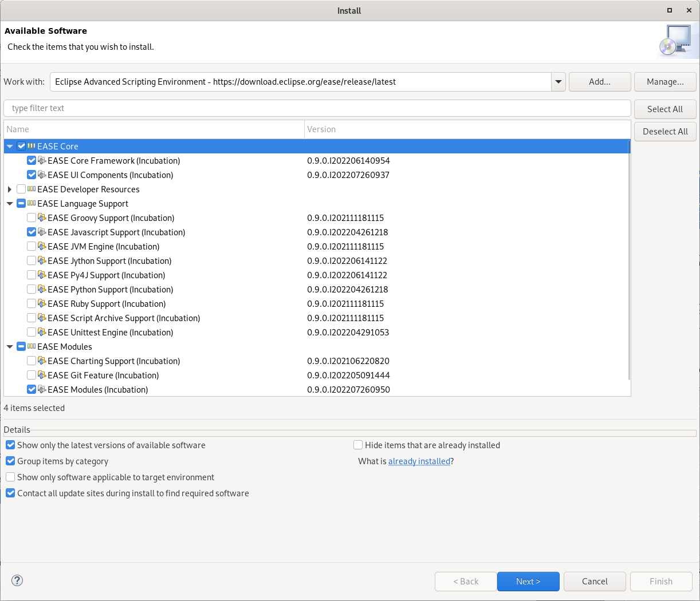Uncheck EASE Modules (Incubation) checkbox
The height and width of the screenshot is (601, 700).
tap(32, 389)
